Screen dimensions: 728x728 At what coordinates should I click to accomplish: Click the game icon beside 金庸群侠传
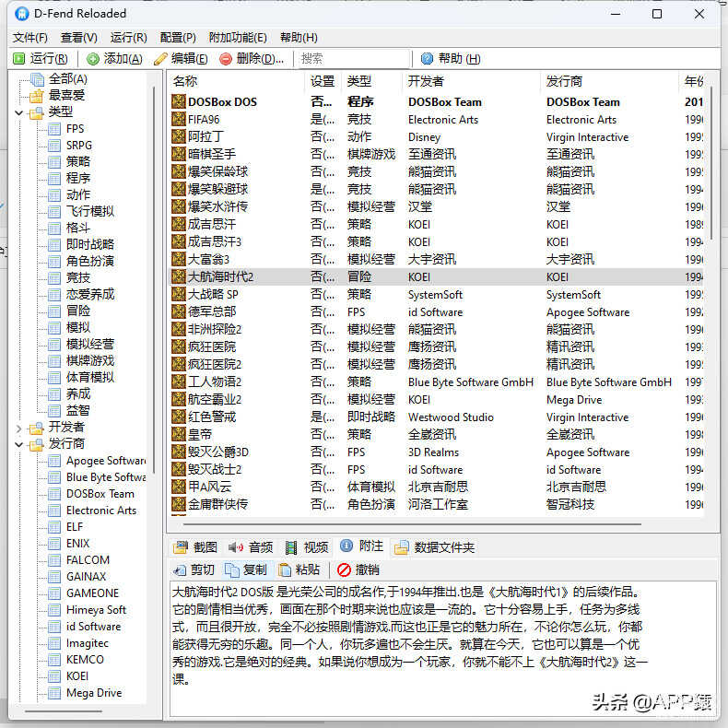(179, 504)
